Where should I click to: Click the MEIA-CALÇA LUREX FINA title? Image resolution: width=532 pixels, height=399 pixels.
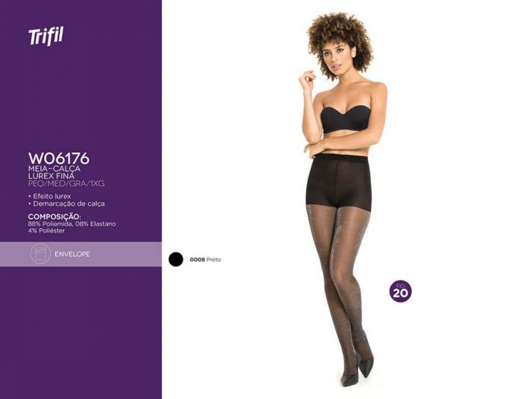coord(54,173)
